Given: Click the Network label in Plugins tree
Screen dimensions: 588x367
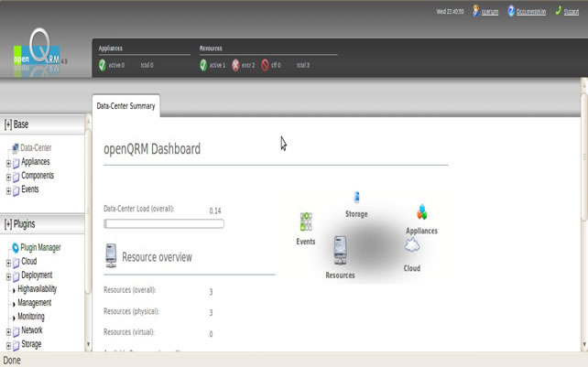Looking at the screenshot, I should pos(32,330).
